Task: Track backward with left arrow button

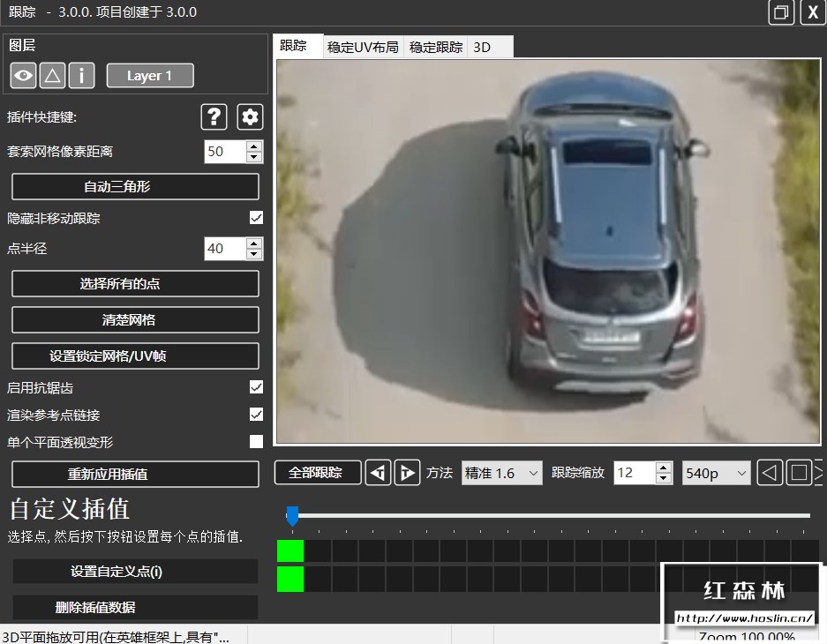Action: (x=378, y=473)
